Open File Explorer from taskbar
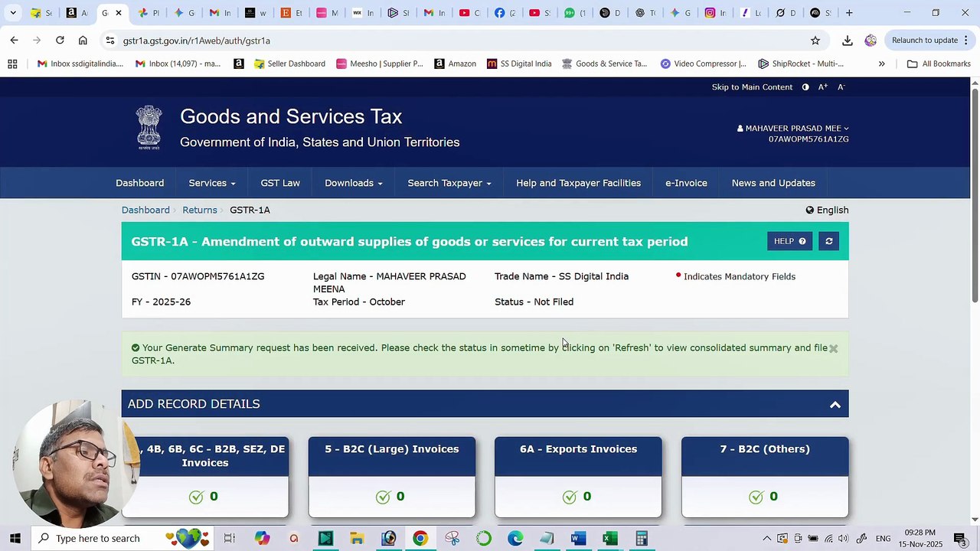Image resolution: width=980 pixels, height=551 pixels. [x=357, y=538]
